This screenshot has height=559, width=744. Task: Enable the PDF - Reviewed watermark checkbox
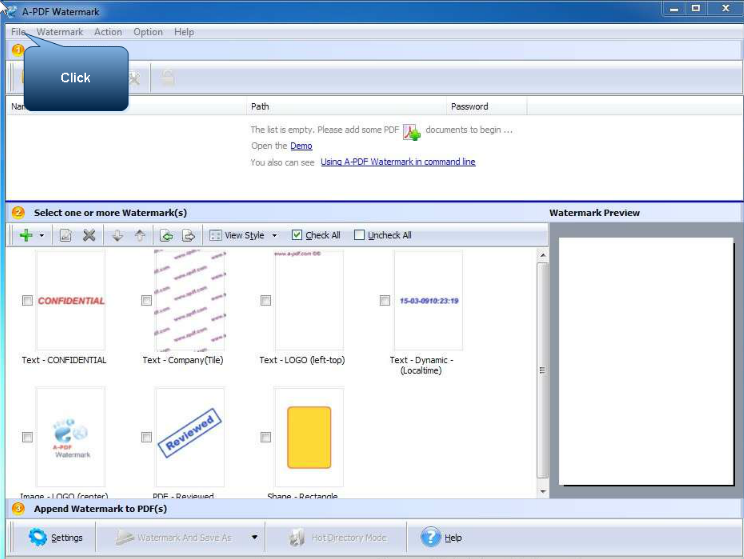coord(147,437)
